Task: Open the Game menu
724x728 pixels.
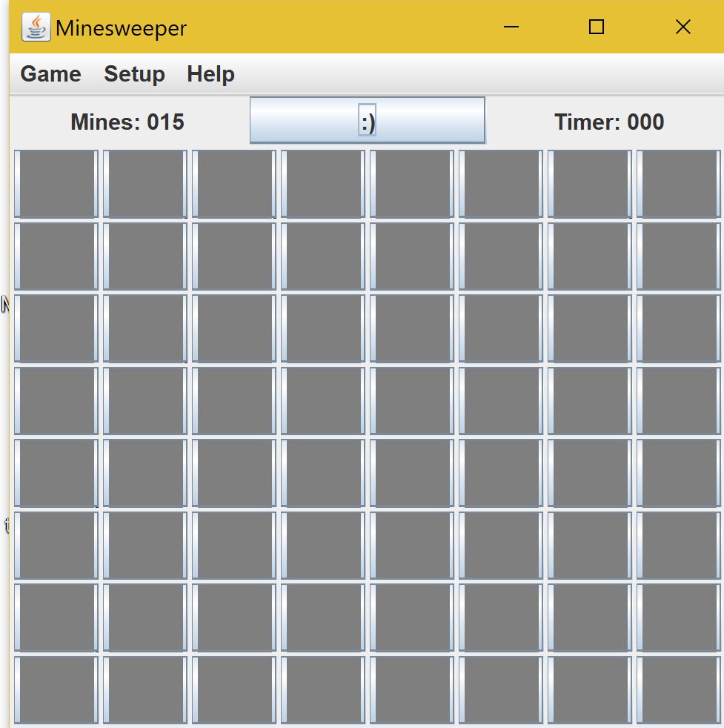Action: (50, 74)
